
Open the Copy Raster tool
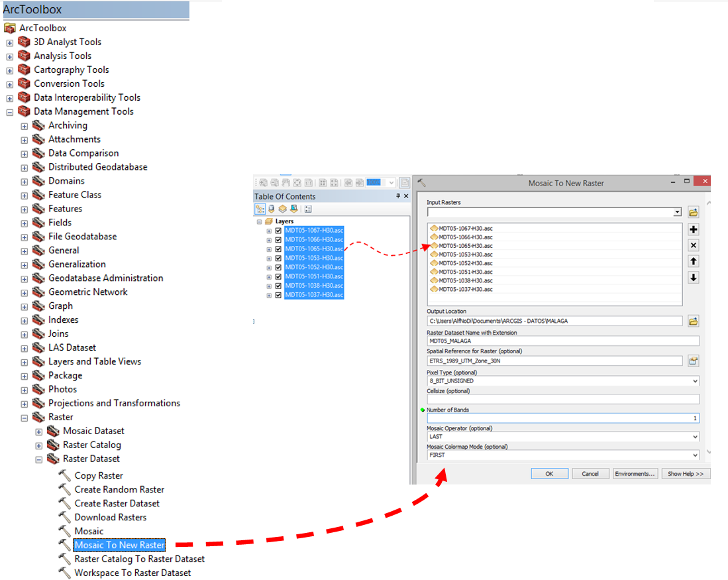click(99, 475)
